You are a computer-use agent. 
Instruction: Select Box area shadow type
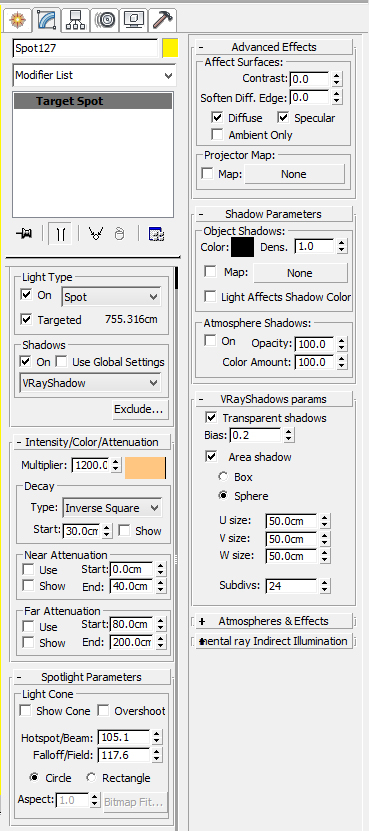click(x=223, y=476)
